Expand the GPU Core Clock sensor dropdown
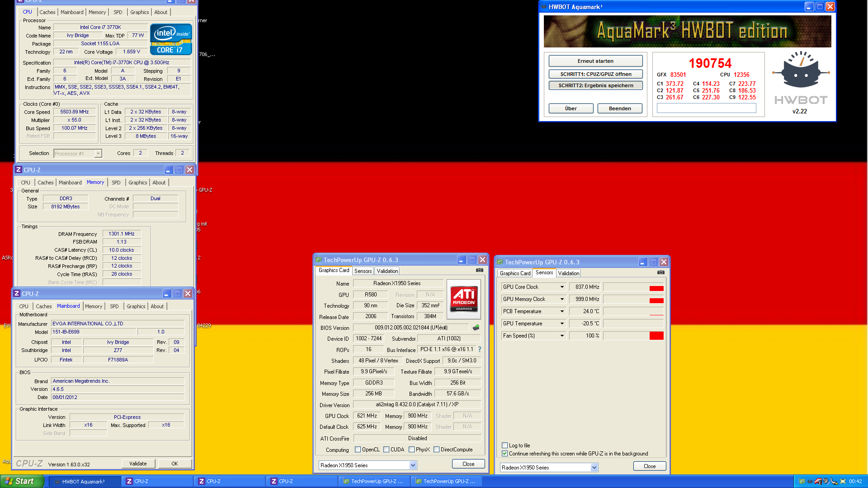 [562, 287]
